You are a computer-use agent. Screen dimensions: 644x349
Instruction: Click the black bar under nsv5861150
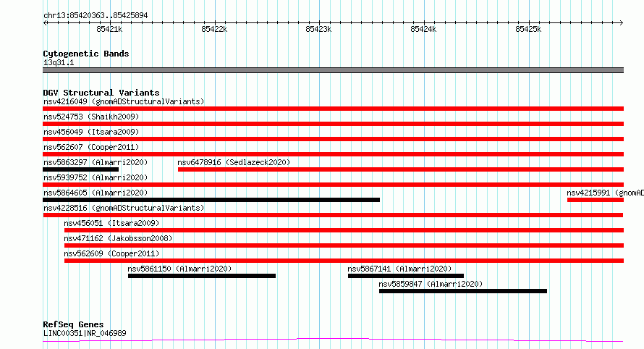(x=202, y=276)
